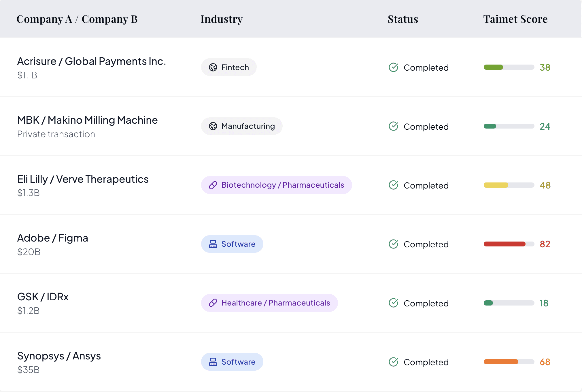Viewport: 582px width, 392px height.
Task: Click Completed status text in MBK row
Action: [x=426, y=127]
